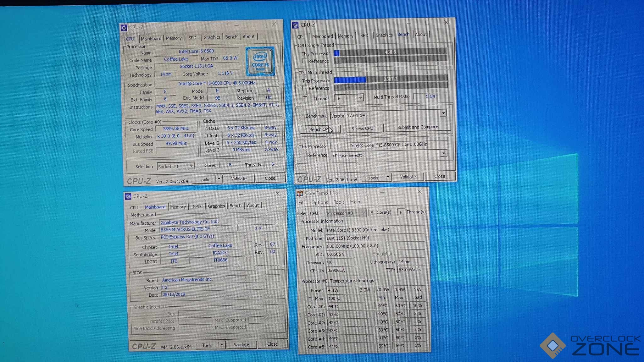Screen dimensions: 644x362
Task: Click CPU-Z title icon in top-left window
Action: [x=124, y=28]
